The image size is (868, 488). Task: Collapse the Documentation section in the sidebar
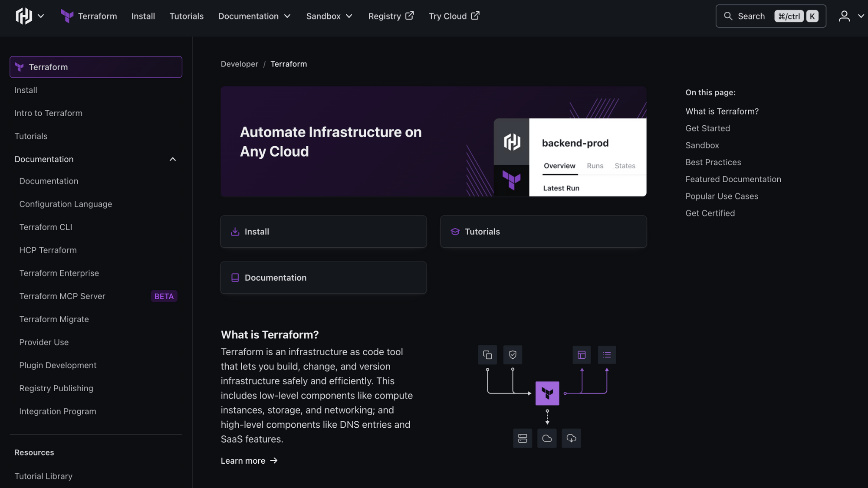(x=172, y=159)
